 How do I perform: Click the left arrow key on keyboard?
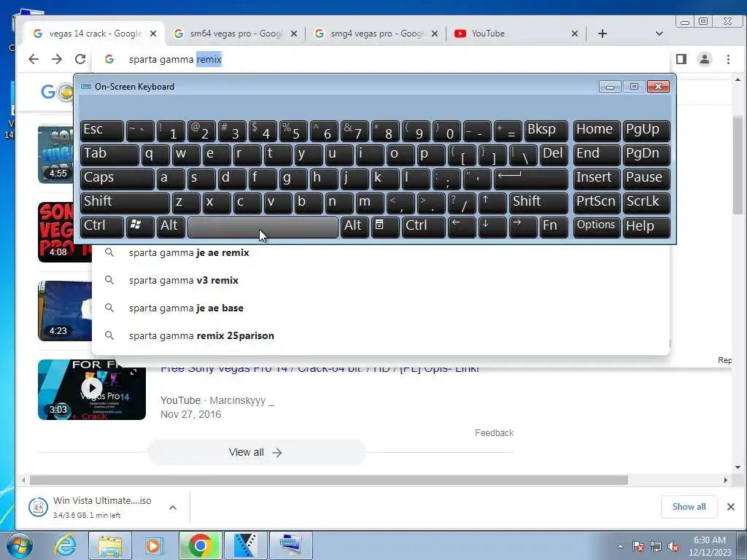(x=462, y=227)
